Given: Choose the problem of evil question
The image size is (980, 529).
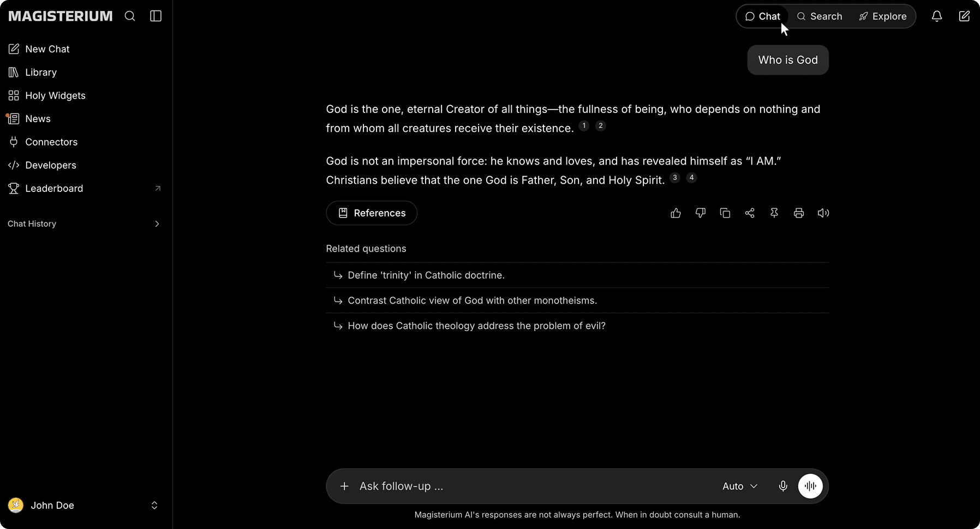Looking at the screenshot, I should click(x=577, y=326).
